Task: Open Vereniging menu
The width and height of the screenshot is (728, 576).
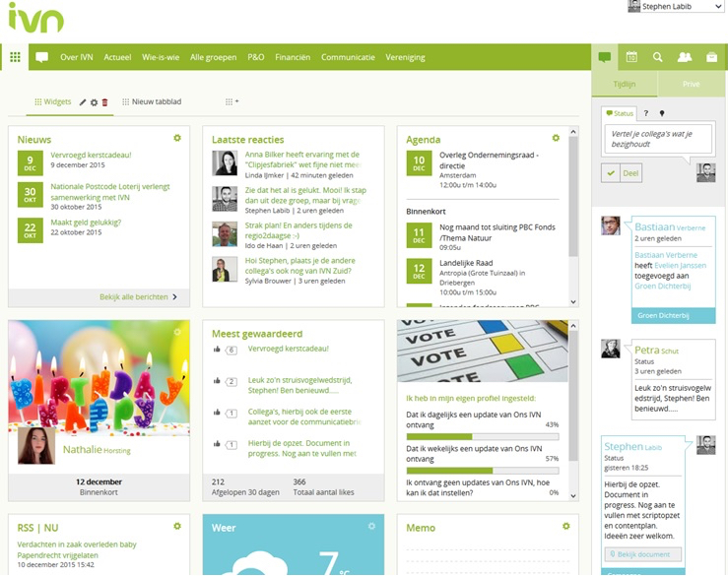Action: tap(405, 57)
